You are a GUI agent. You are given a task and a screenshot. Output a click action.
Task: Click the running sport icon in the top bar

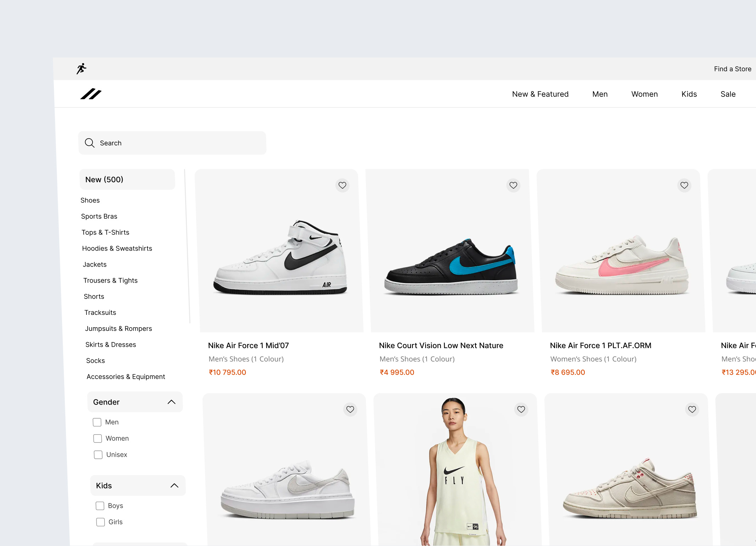81,68
